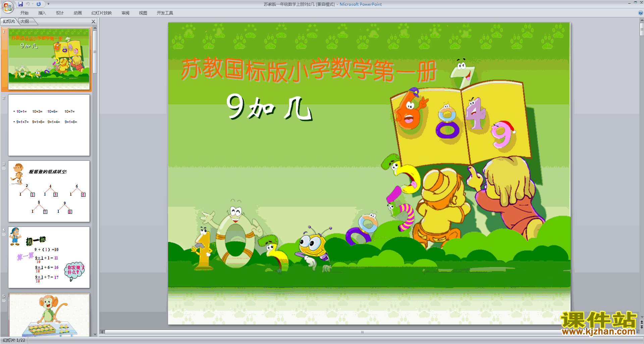Switch to the 动画 ribbon tab
The height and width of the screenshot is (344, 644).
77,13
